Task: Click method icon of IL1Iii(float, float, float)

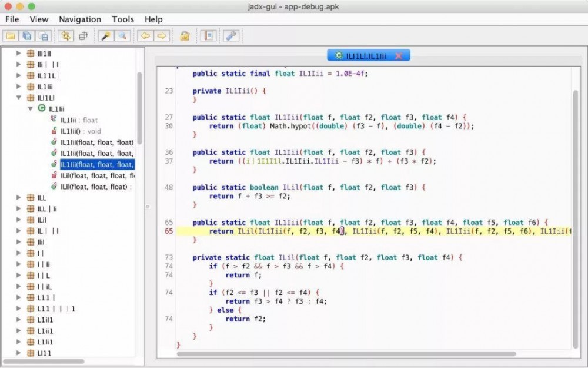Action: 54,142
